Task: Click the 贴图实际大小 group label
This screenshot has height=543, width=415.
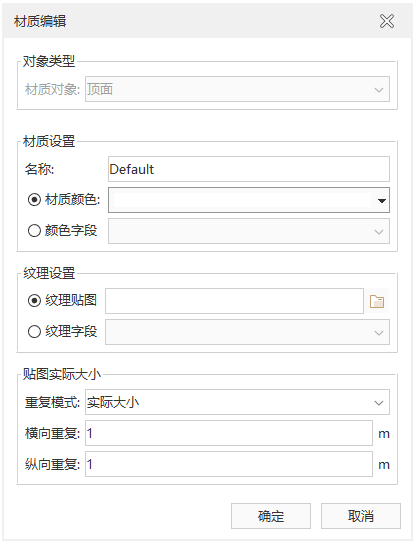Action: click(62, 374)
